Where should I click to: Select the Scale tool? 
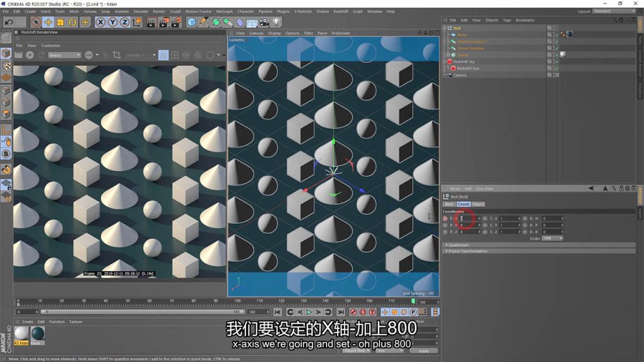point(60,22)
